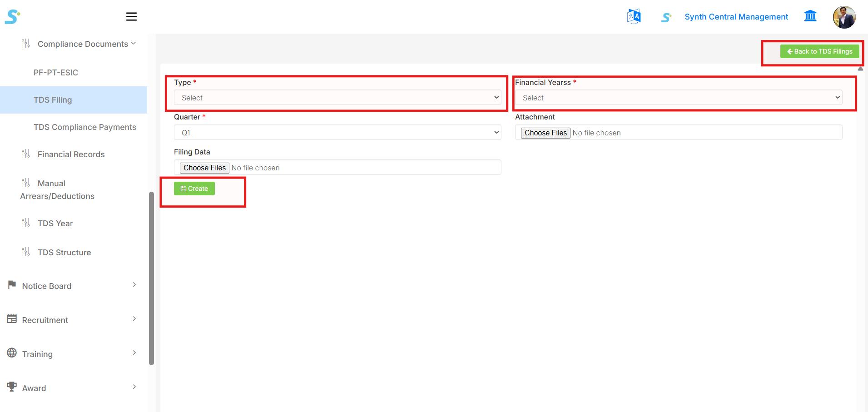Open the Quarter dropdown showing Q1
The width and height of the screenshot is (868, 412).
pos(338,132)
